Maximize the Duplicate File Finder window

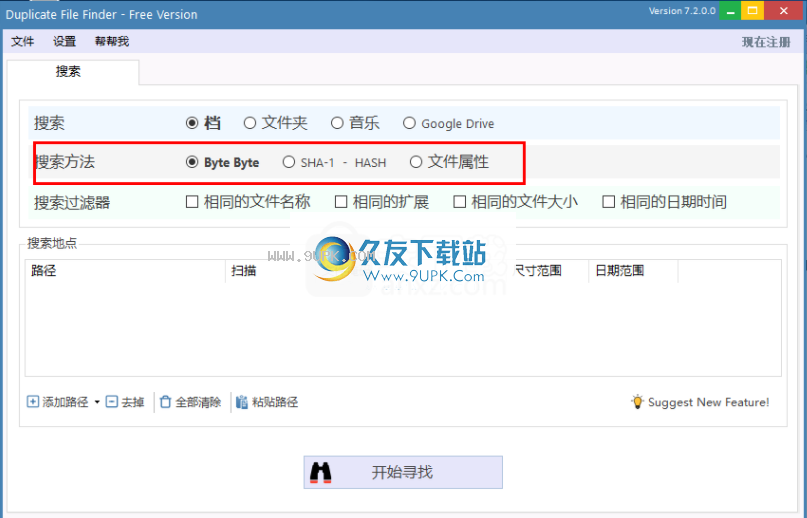(752, 11)
